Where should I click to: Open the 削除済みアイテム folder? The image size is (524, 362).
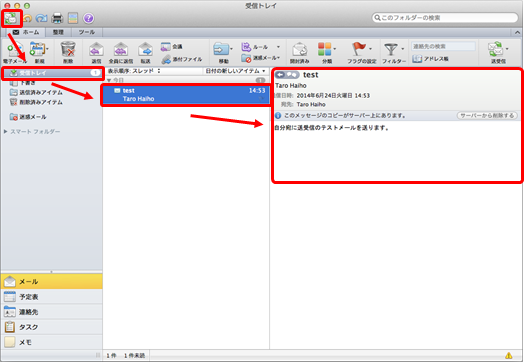(x=36, y=102)
